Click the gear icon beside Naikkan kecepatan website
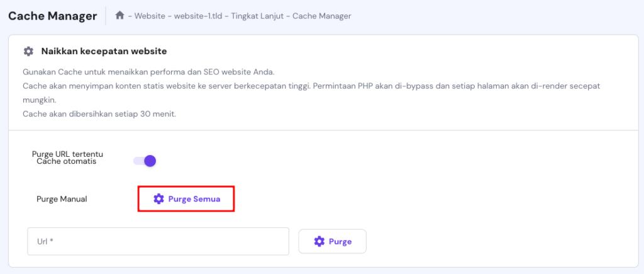The image size is (644, 274). 28,51
